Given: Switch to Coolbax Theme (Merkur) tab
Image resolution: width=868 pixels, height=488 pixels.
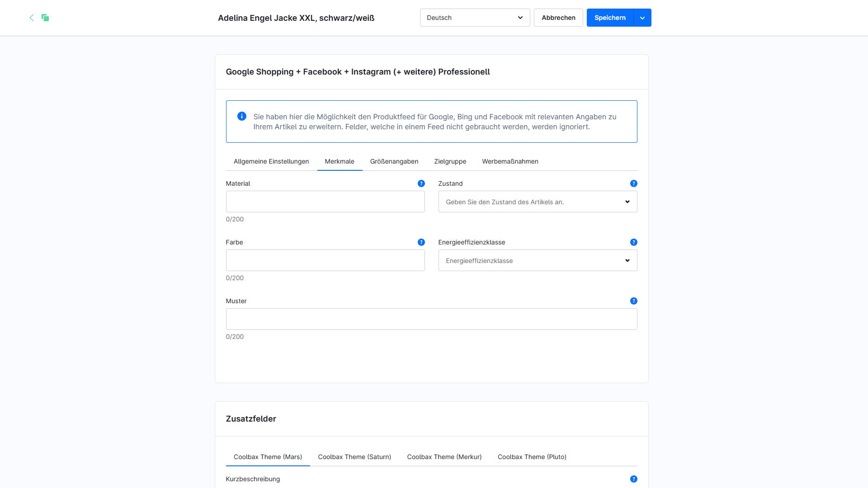Looking at the screenshot, I should 444,457.
